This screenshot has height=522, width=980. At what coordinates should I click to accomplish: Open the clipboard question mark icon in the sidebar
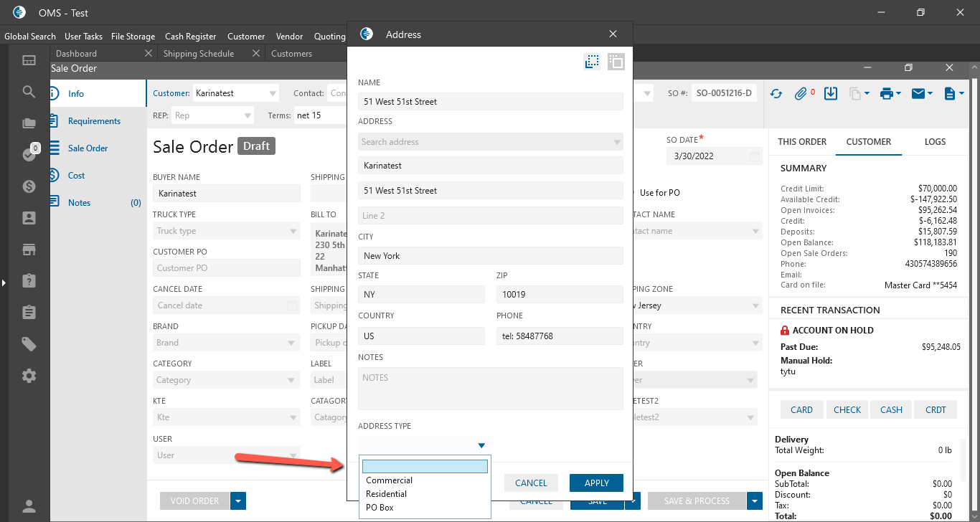pos(29,280)
